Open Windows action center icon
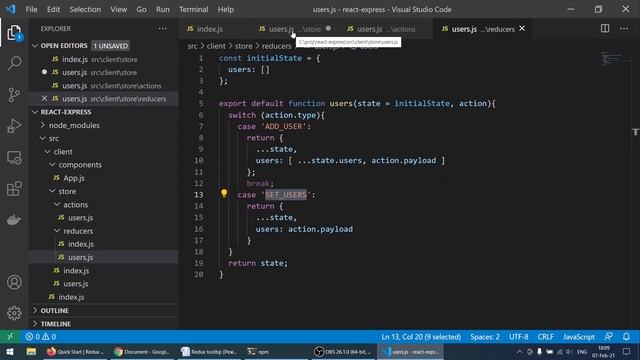Image resolution: width=640 pixels, height=360 pixels. coord(627,351)
